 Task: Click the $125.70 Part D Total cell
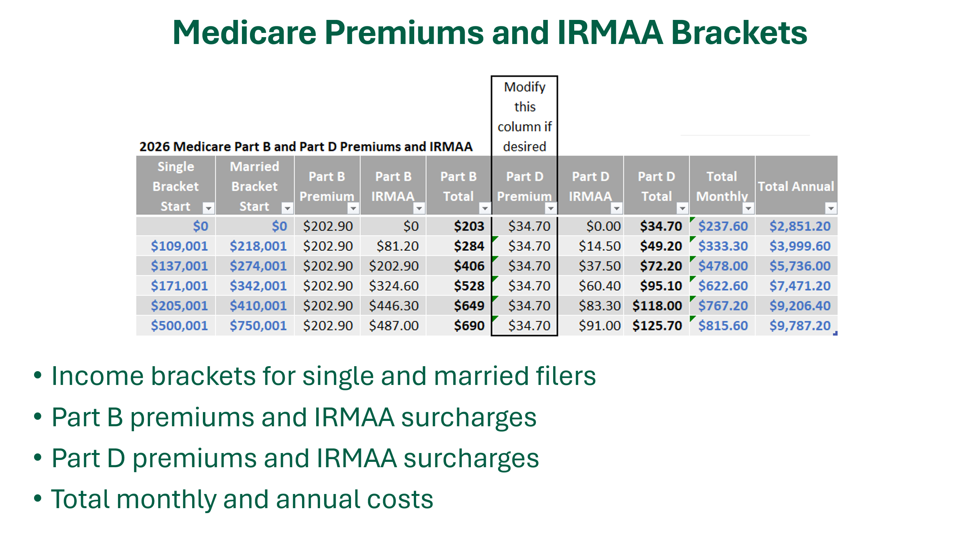[x=657, y=326]
